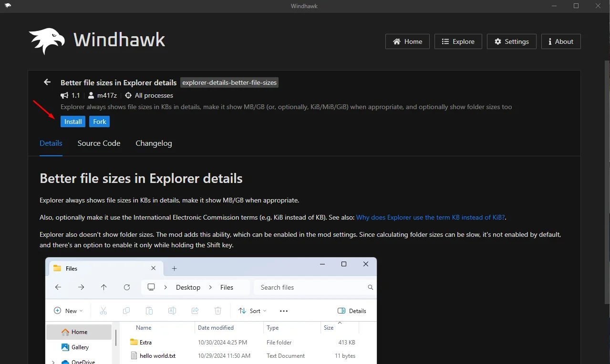610x364 pixels.
Task: Maximize the Windhawk window
Action: coord(576,6)
